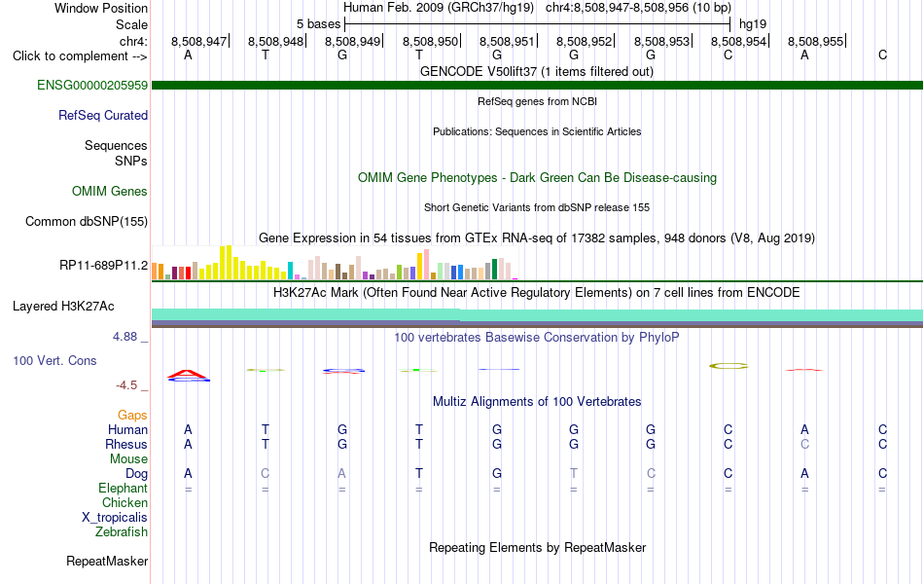
Task: Click the Rhesus species label
Action: 126,444
